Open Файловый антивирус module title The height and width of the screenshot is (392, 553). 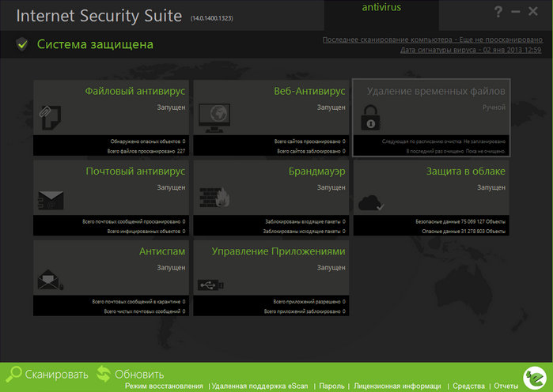click(x=134, y=91)
